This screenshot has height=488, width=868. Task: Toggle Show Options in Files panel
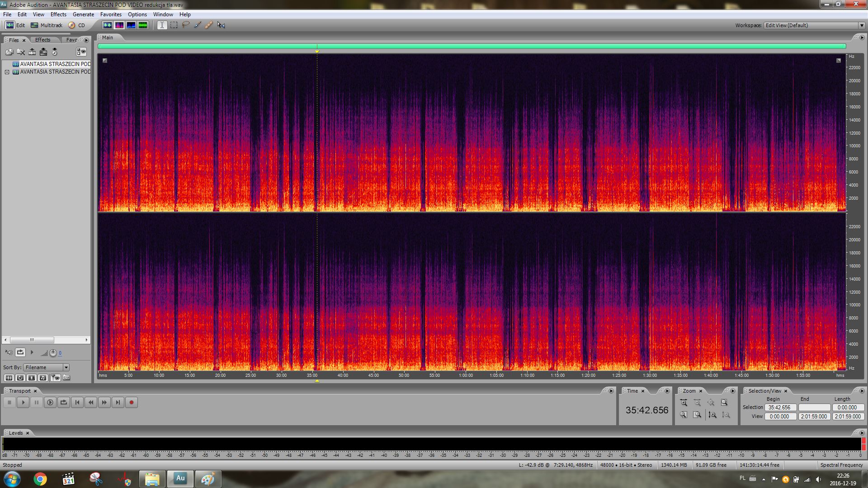[x=81, y=52]
